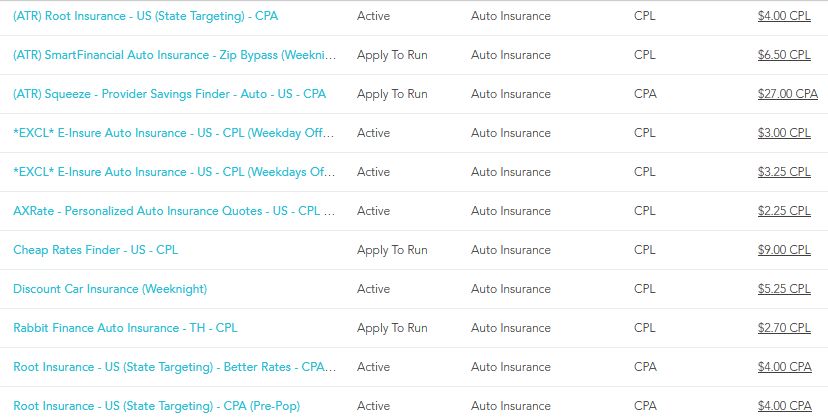The width and height of the screenshot is (828, 417).
Task: Select Active status in Discount Car Insurance row
Action: (x=373, y=289)
